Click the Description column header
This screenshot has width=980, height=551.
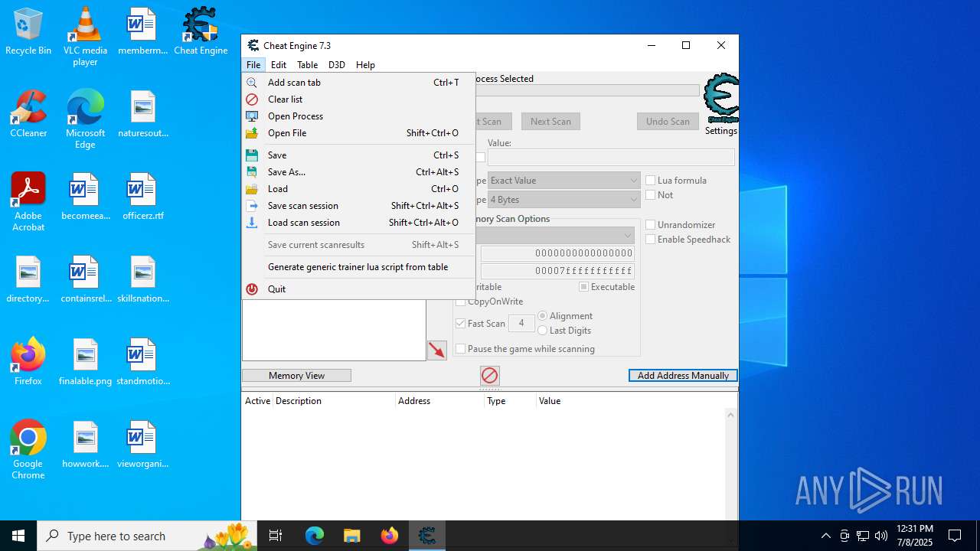(x=335, y=401)
